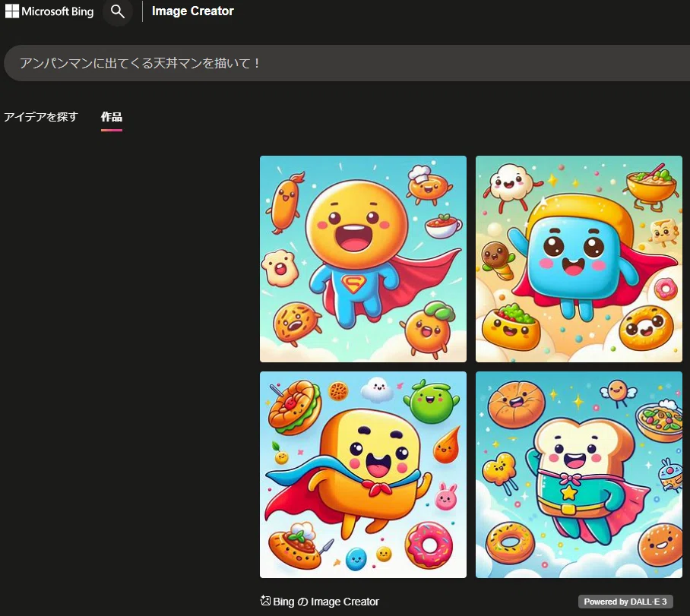Image resolution: width=690 pixels, height=616 pixels.
Task: Click the Microsoft Bing logo
Action: coord(49,11)
